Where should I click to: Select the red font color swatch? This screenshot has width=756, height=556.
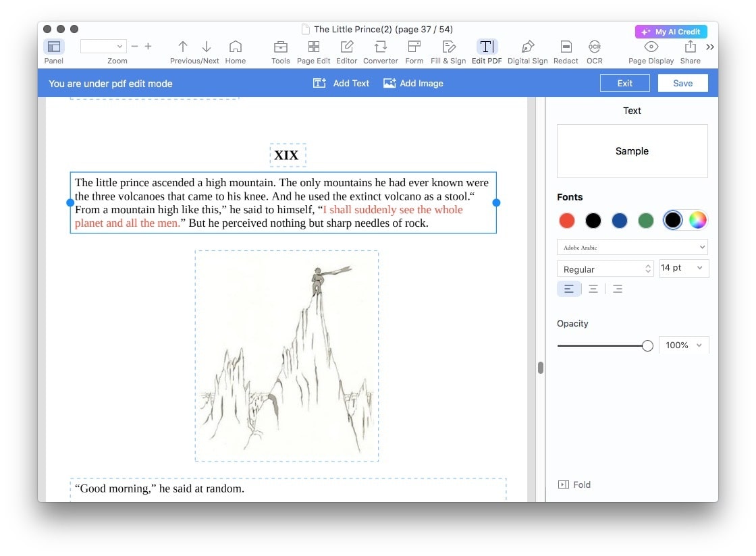point(567,221)
